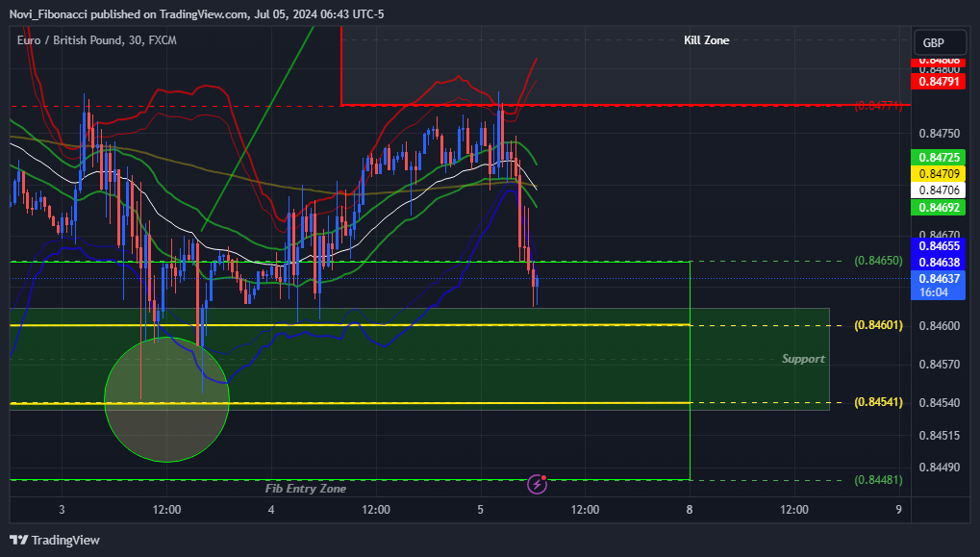Screen dimensions: 980x557
Task: Select the green 0.84725 price label
Action: pos(938,158)
